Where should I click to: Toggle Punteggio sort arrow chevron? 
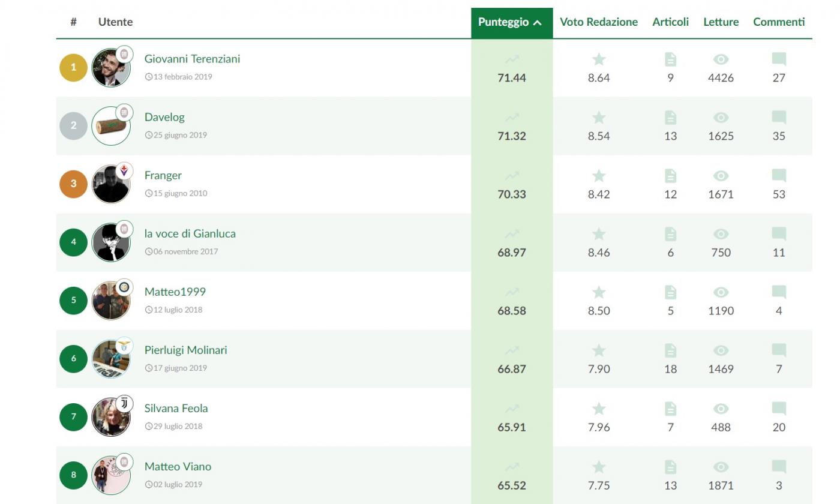(x=537, y=23)
